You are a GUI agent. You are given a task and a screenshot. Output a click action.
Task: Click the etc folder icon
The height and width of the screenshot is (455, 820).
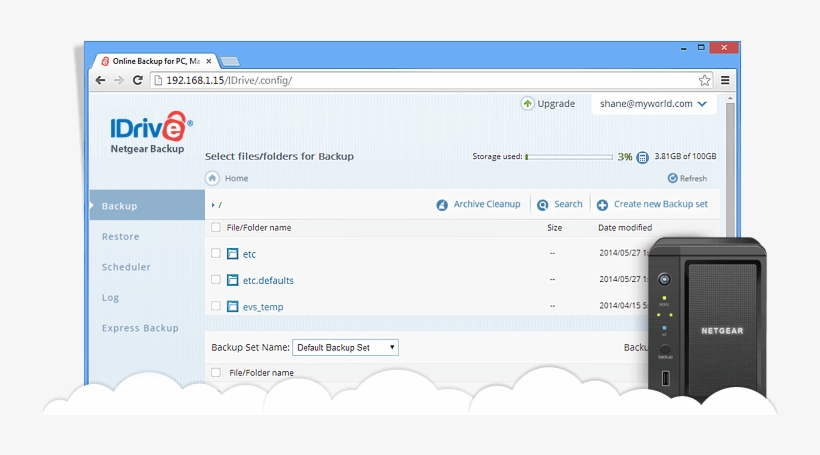tap(233, 254)
